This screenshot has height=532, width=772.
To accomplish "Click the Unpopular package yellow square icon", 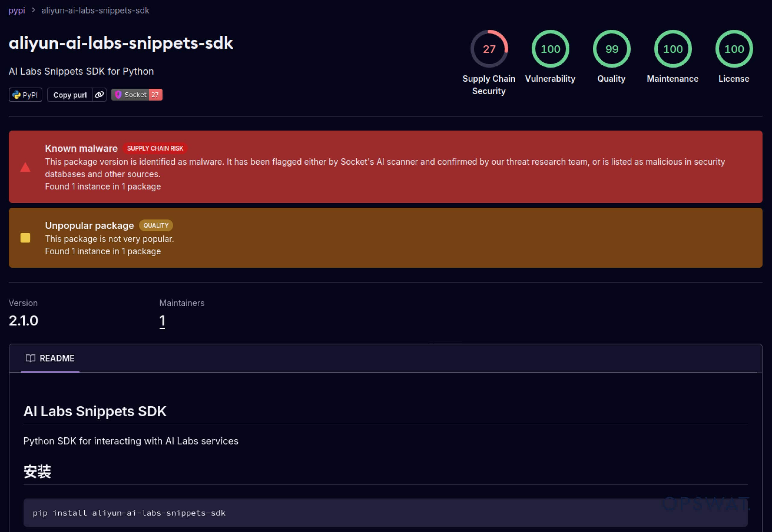I will [x=25, y=238].
